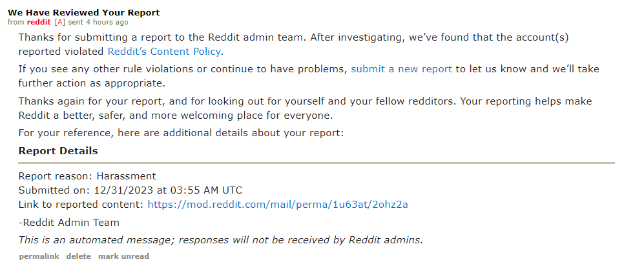This screenshot has width=644, height=273.
Task: Click the "sent 4 hours ago" timestamp
Action: [98, 22]
